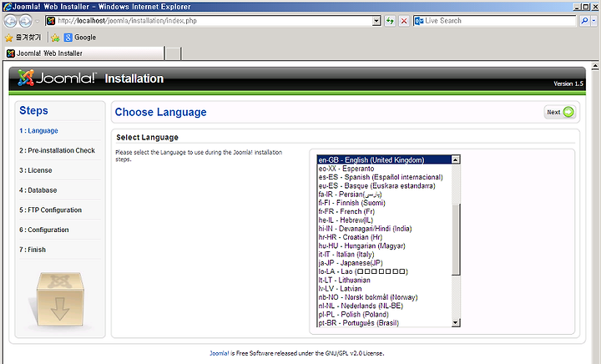Select step 3 : License
The width and height of the screenshot is (601, 364).
[x=36, y=170]
